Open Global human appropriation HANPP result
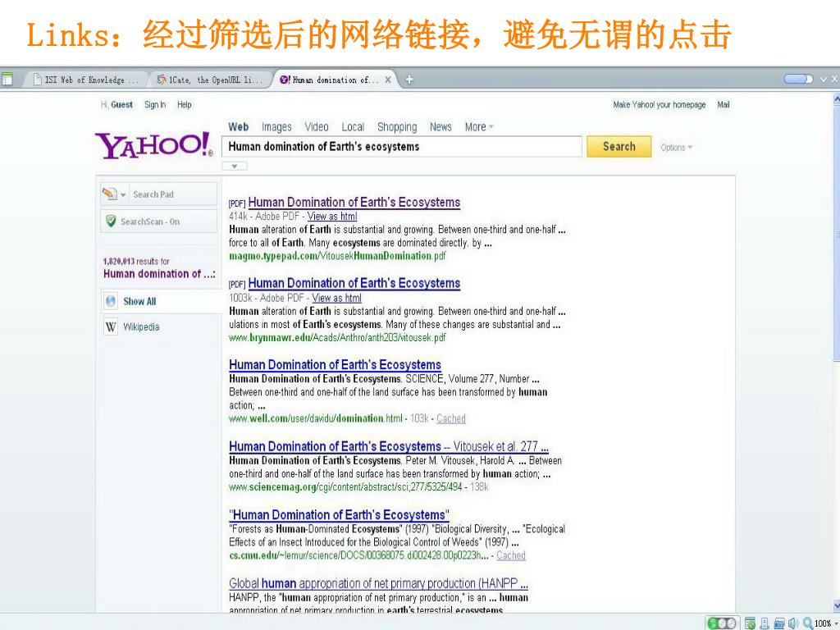840x630 pixels. [x=378, y=583]
